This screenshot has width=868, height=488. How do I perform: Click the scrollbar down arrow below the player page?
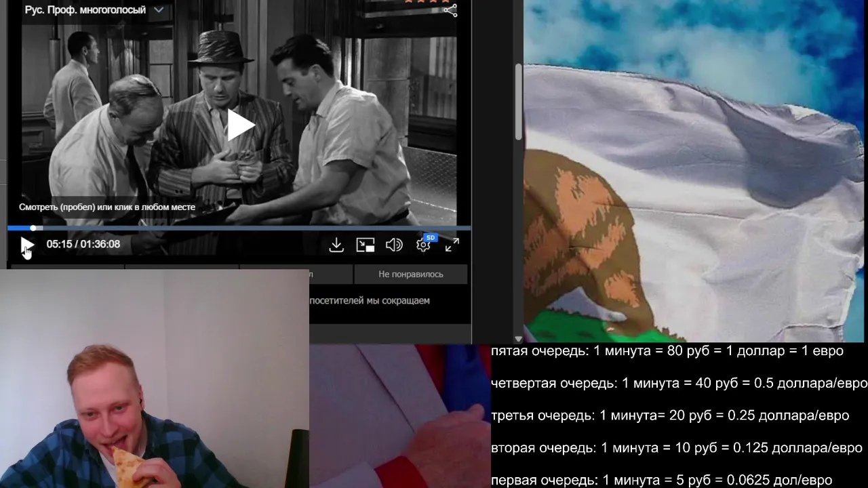(519, 338)
